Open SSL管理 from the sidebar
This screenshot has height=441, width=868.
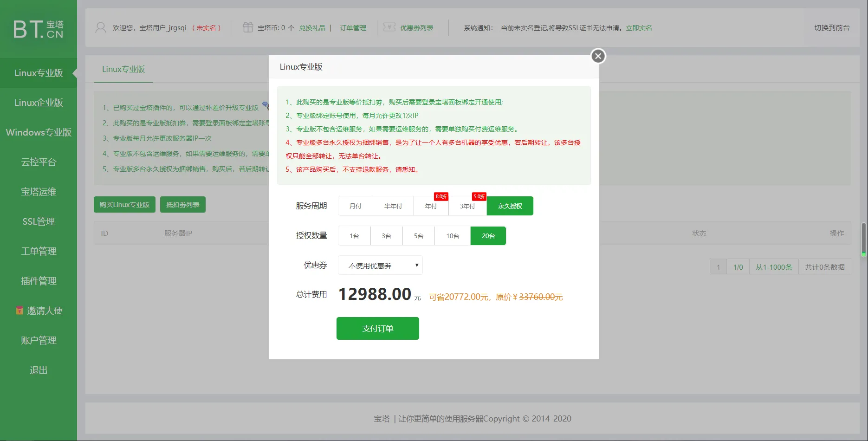pyautogui.click(x=38, y=221)
